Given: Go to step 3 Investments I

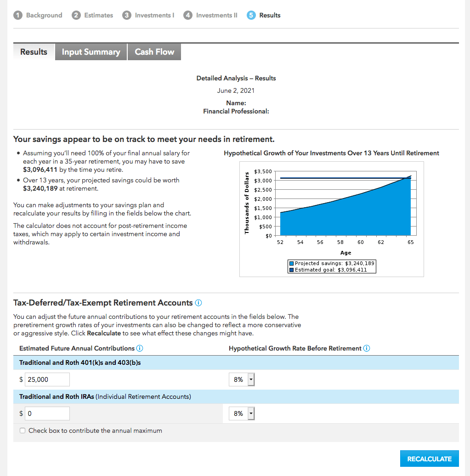Looking at the screenshot, I should click(126, 15).
